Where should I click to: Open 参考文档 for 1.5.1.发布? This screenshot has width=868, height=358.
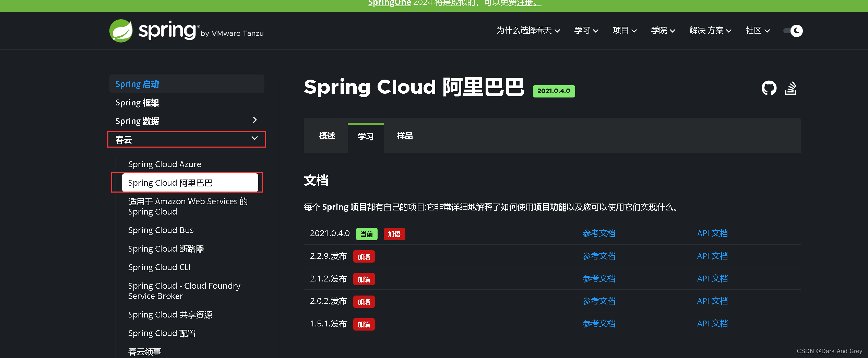point(599,324)
